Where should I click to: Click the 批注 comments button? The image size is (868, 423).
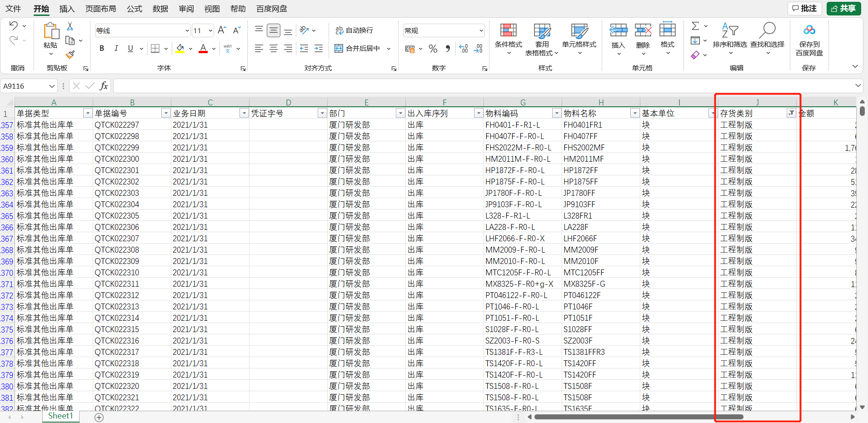(x=804, y=9)
